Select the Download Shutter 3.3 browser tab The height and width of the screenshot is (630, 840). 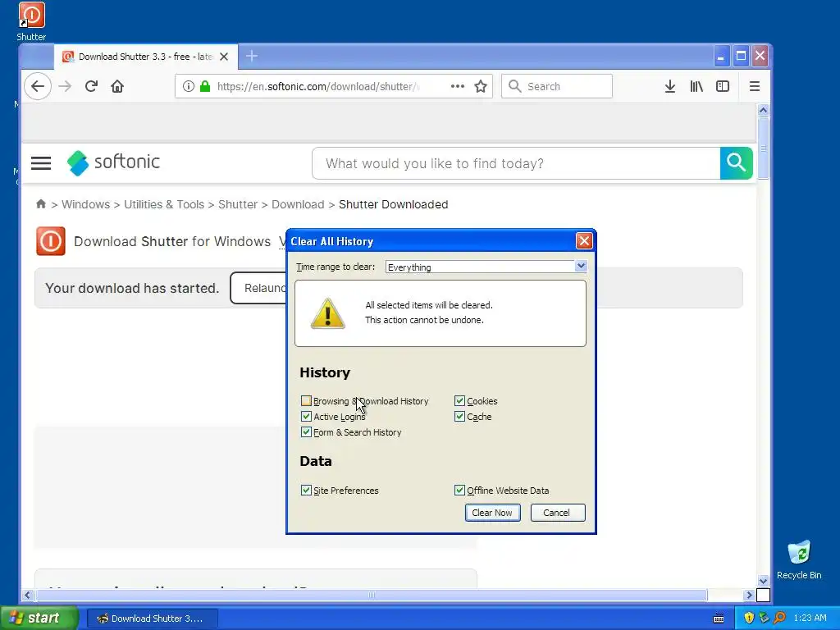[146, 57]
